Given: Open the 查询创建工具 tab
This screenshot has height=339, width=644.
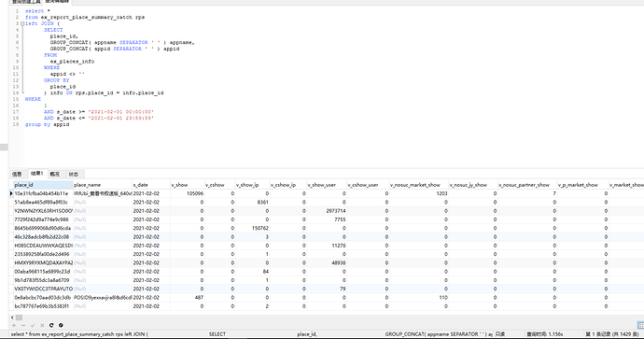Looking at the screenshot, I should (26, 2).
